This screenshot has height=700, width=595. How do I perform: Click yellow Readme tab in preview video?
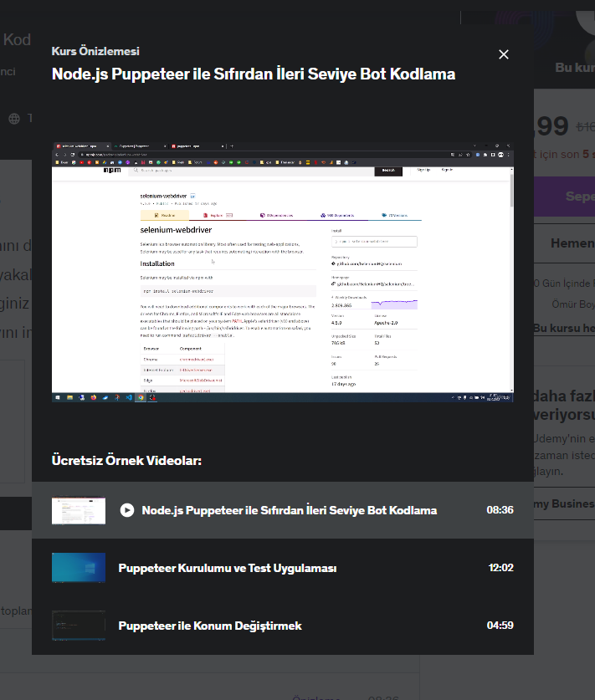coord(164,215)
